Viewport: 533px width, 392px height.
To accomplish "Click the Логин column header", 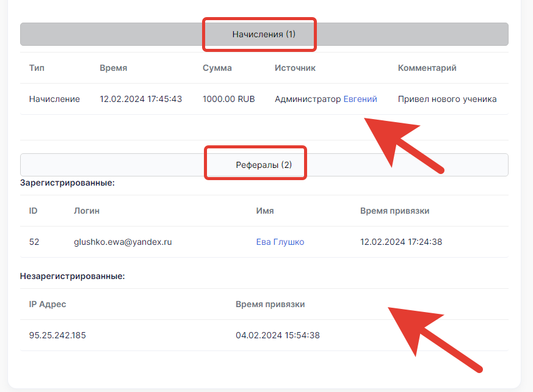I will (x=87, y=211).
